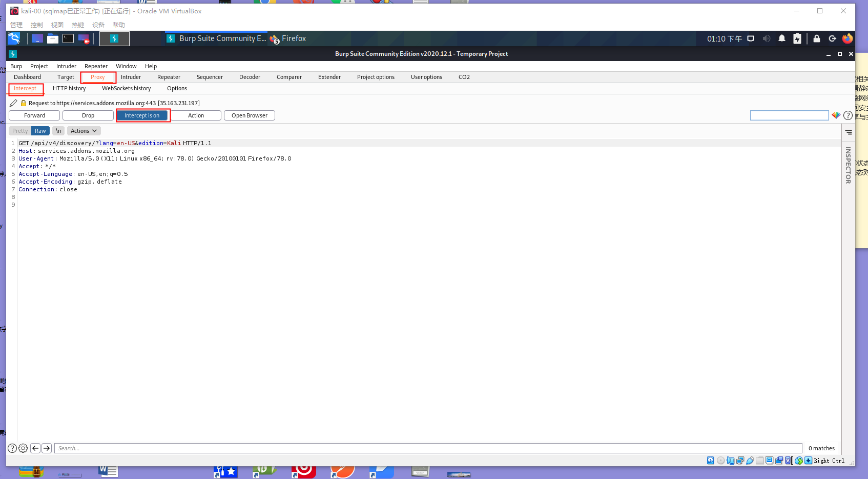Open the CO2 extension tab

pos(464,77)
